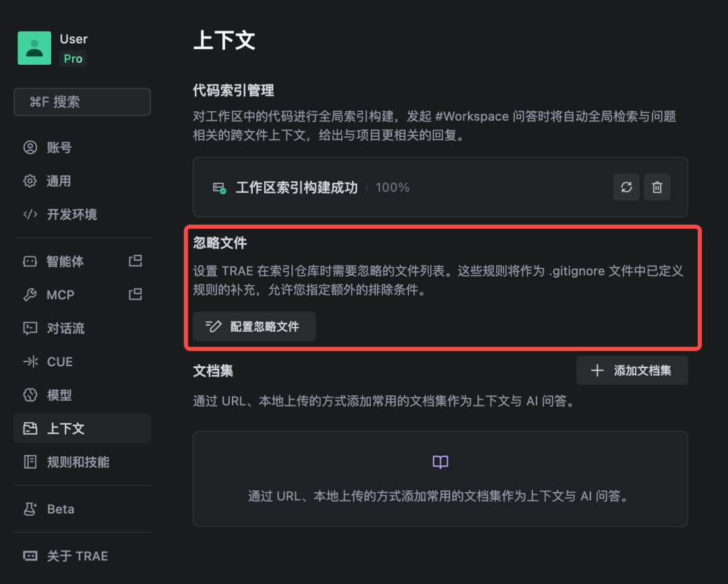Open external link icon beside 智能体

[x=135, y=261]
